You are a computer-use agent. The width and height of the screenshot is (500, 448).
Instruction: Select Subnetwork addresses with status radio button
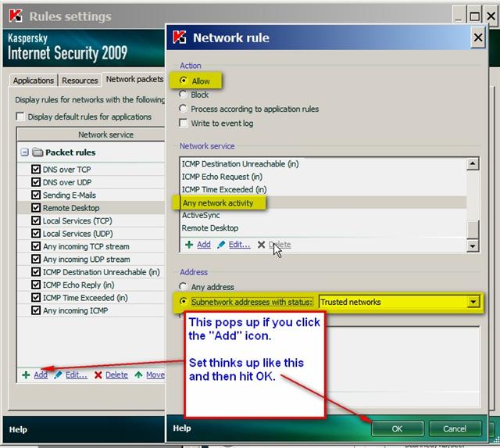[x=184, y=301]
